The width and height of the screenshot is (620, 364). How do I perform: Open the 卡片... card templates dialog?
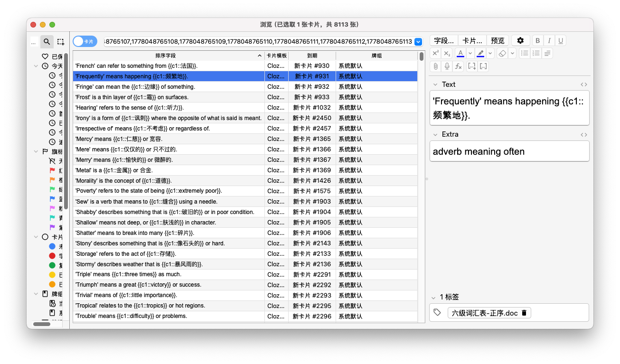pyautogui.click(x=472, y=41)
